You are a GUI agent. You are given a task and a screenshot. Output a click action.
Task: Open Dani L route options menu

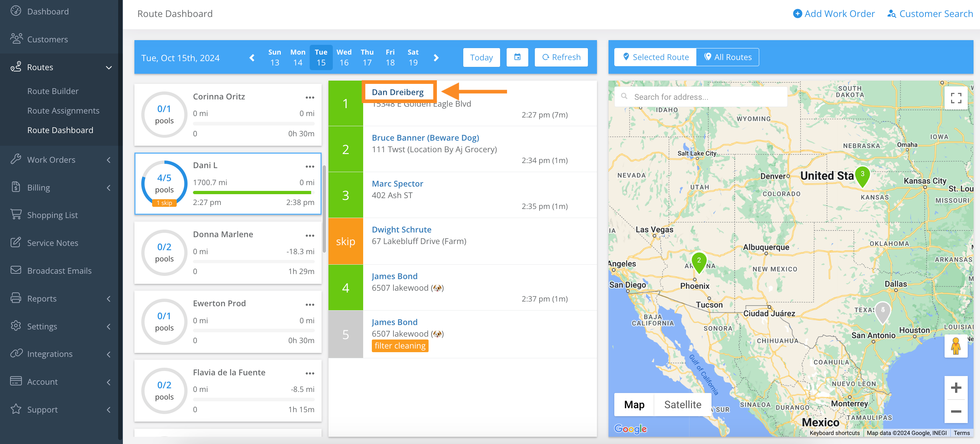[x=310, y=166]
